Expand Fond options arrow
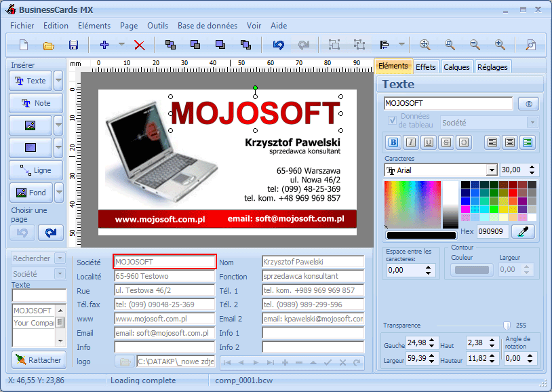 point(59,193)
